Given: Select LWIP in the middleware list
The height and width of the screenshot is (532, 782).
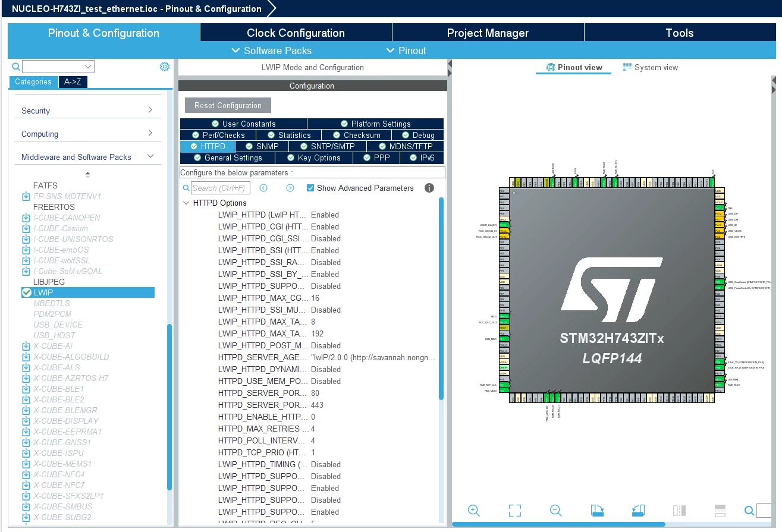Looking at the screenshot, I should (88, 292).
